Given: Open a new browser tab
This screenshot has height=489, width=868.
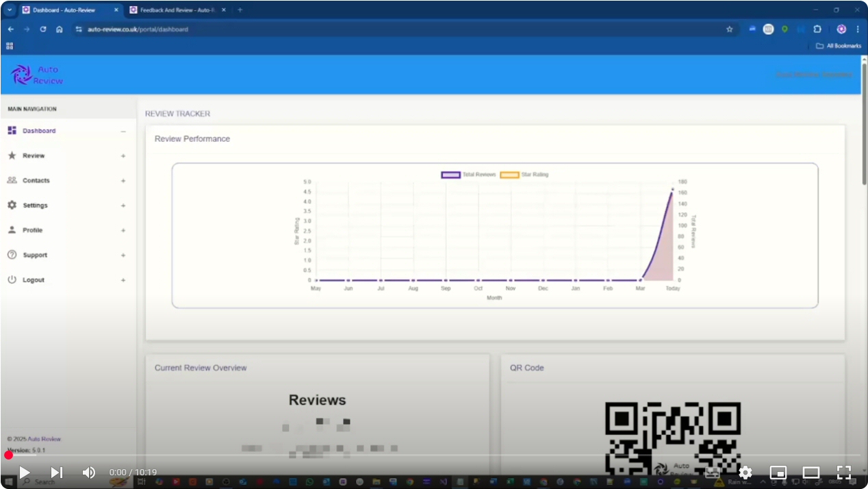Looking at the screenshot, I should tap(240, 10).
